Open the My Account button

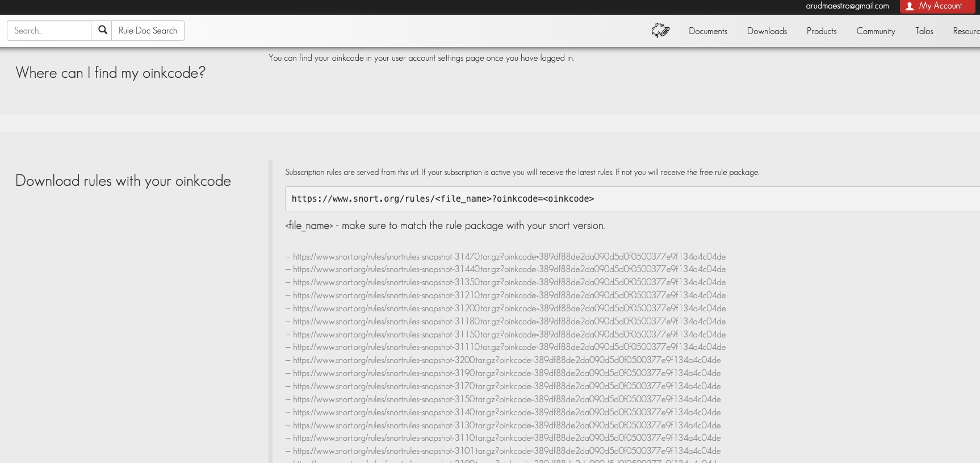[937, 6]
